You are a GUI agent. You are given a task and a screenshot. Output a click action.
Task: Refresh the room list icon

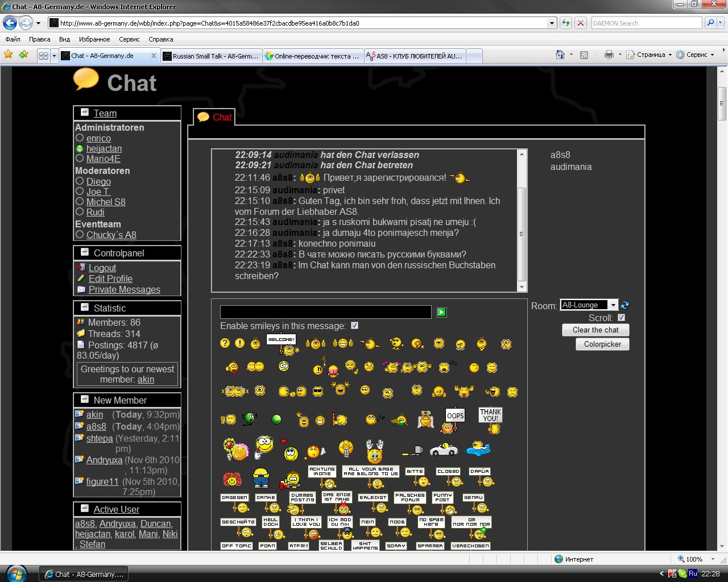click(625, 305)
